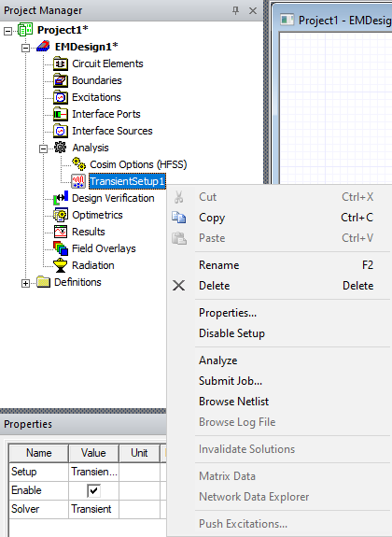Click the Circuit Elements icon
This screenshot has width=392, height=537.
61,64
